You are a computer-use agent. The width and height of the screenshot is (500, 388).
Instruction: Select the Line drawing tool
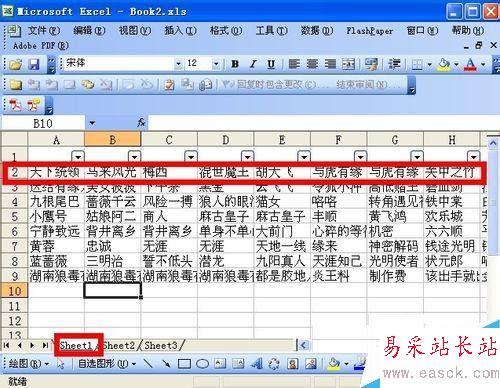click(x=148, y=363)
